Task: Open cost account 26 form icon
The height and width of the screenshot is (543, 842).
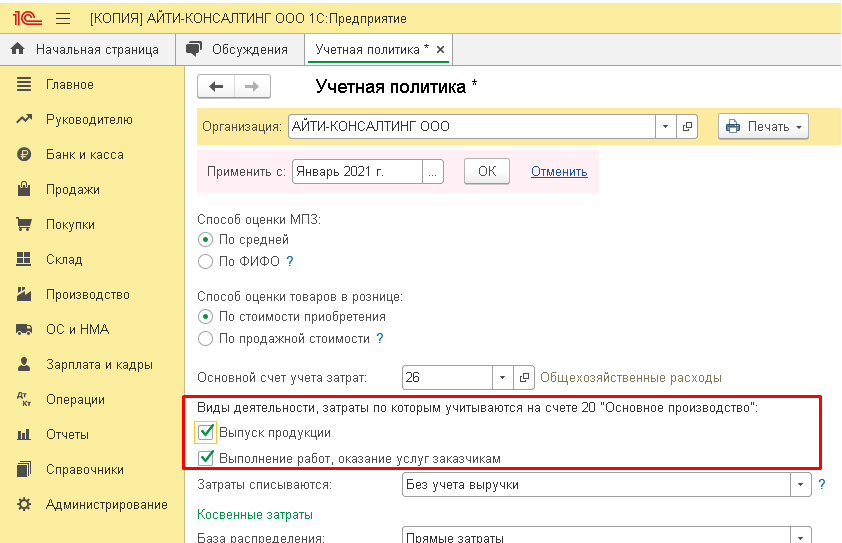Action: 525,378
